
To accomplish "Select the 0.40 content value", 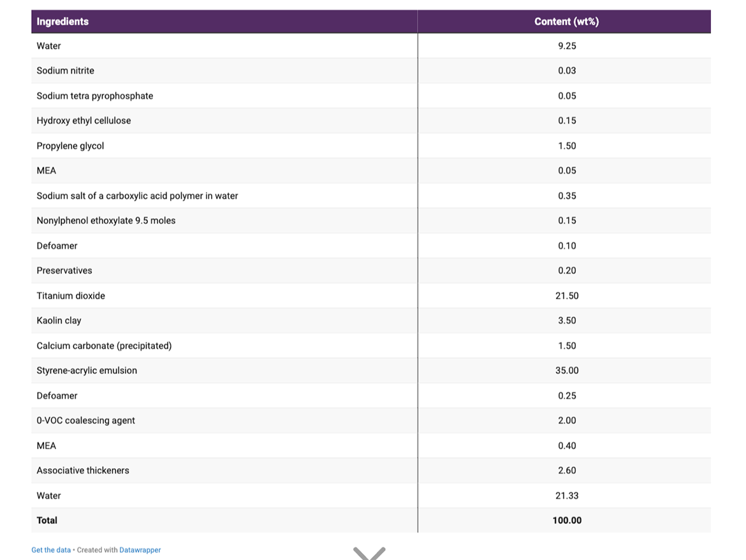I will coord(567,445).
